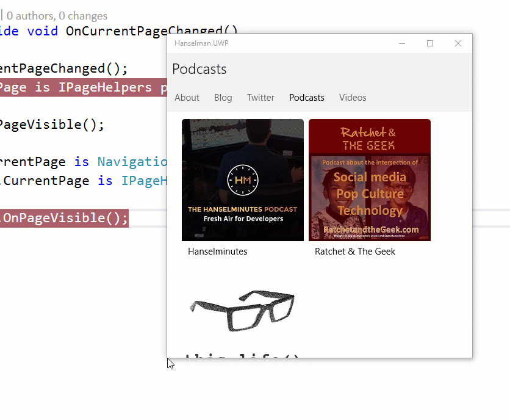The image size is (510, 420).
Task: Select the Podcasts tab
Action: point(306,97)
